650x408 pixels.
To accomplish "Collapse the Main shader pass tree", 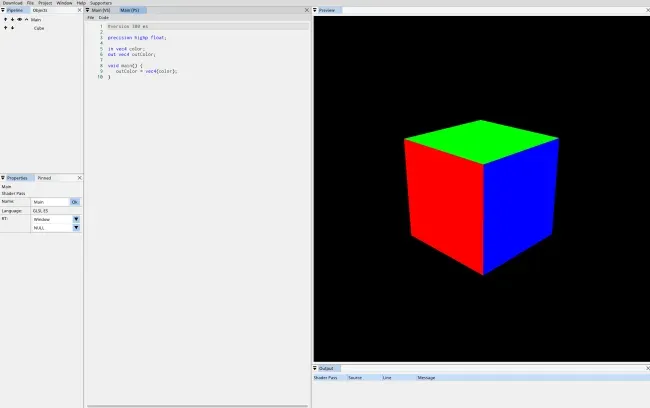I will tap(27, 19).
